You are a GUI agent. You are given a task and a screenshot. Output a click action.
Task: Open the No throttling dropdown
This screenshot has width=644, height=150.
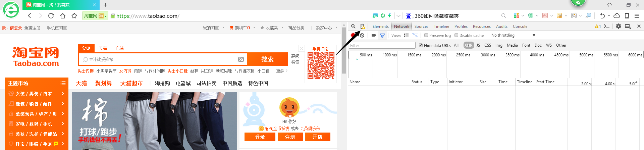[513, 35]
